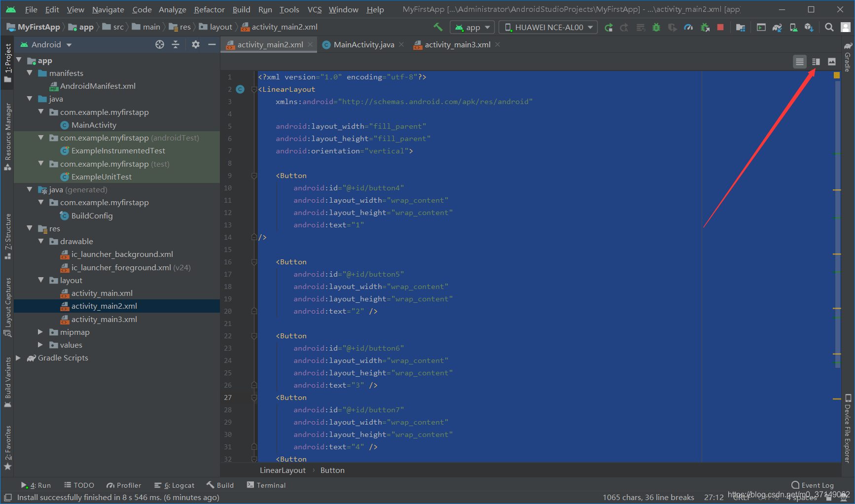Click the yellow inspection indicator at editor top
The width and height of the screenshot is (855, 504).
pos(837,75)
